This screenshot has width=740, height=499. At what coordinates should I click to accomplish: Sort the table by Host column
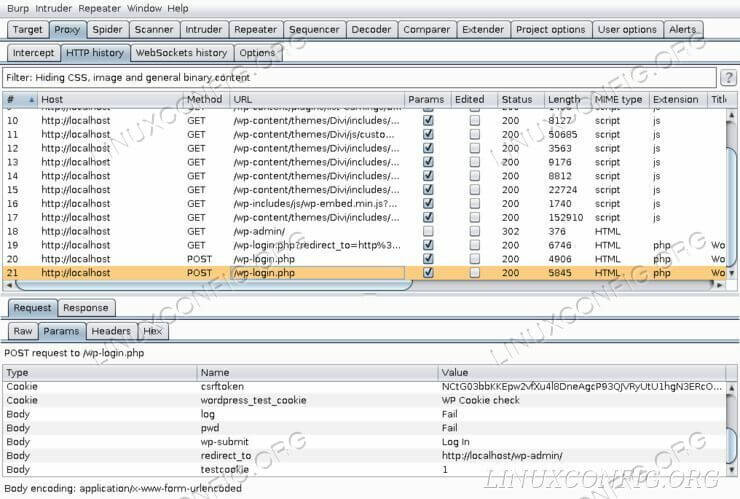110,100
